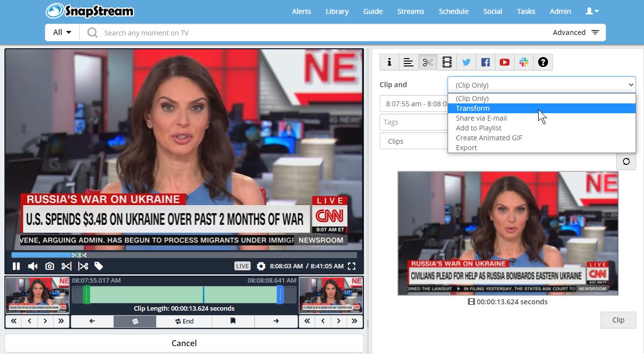Set clip start with scissors-bar icon
This screenshot has width=644, height=354.
pyautogui.click(x=66, y=266)
